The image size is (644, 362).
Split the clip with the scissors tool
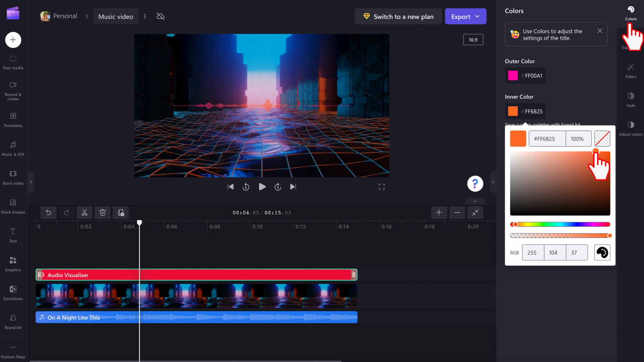pyautogui.click(x=84, y=213)
